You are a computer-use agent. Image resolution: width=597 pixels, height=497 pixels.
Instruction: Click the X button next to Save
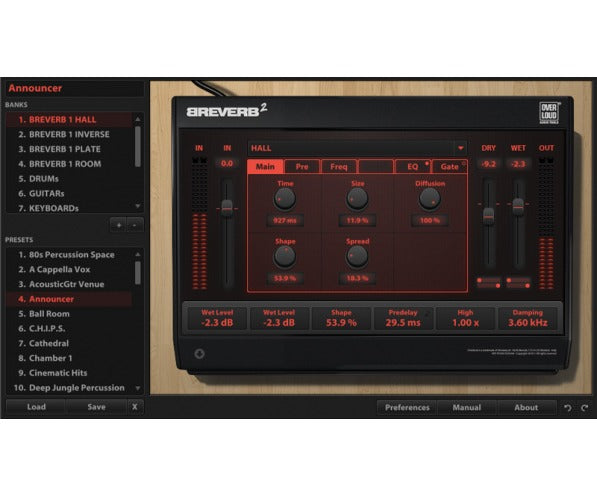coord(135,407)
